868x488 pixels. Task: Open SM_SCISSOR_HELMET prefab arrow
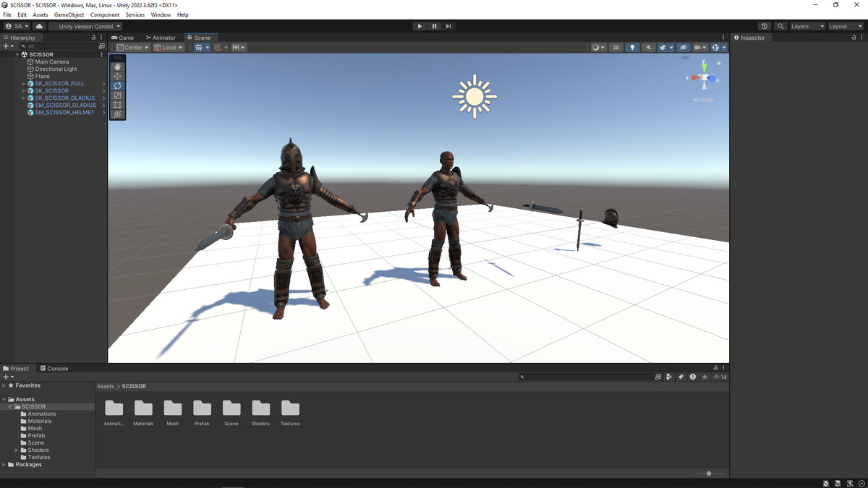[103, 113]
